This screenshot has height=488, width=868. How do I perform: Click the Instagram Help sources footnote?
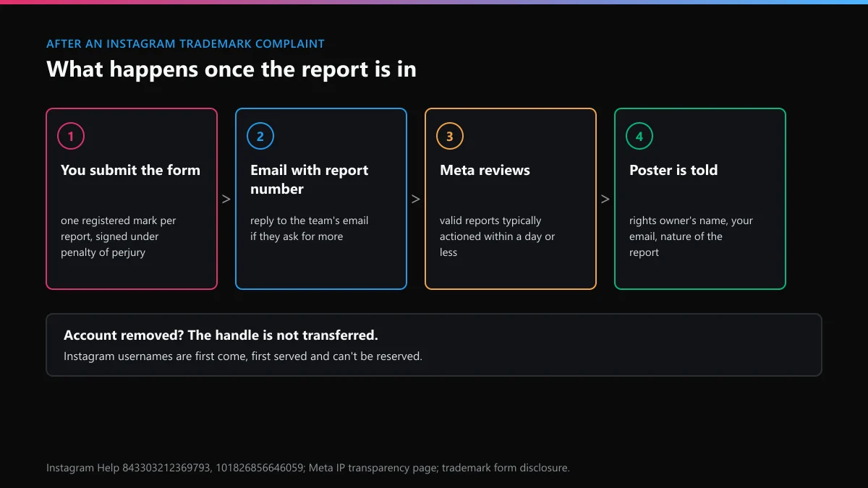[308, 468]
